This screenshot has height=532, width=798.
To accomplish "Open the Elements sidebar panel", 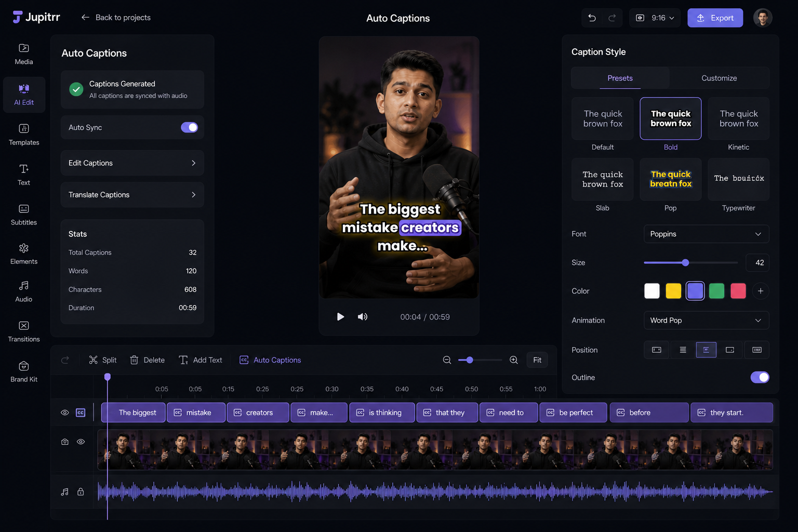I will [24, 254].
